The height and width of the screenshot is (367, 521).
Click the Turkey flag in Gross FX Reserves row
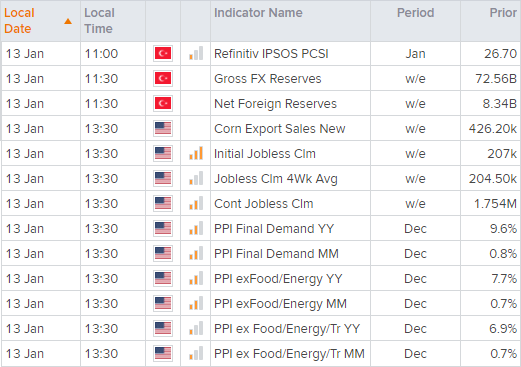[163, 78]
